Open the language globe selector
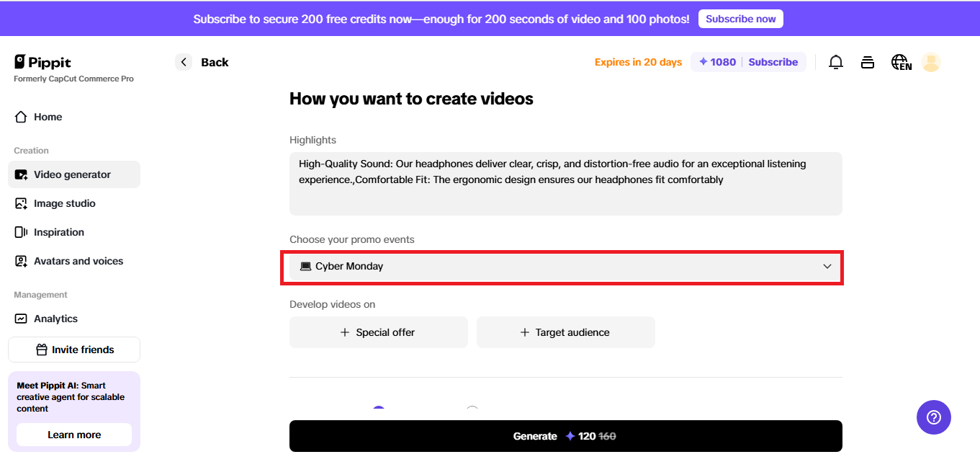Screen dimensions: 980x462 click(901, 63)
